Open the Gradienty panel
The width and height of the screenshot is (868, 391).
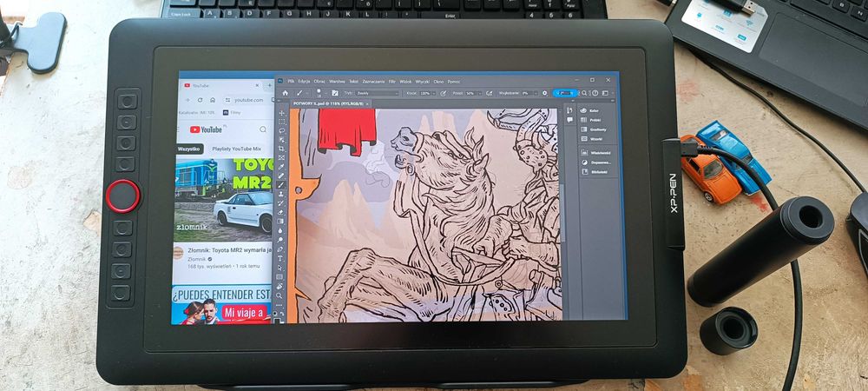tap(595, 129)
